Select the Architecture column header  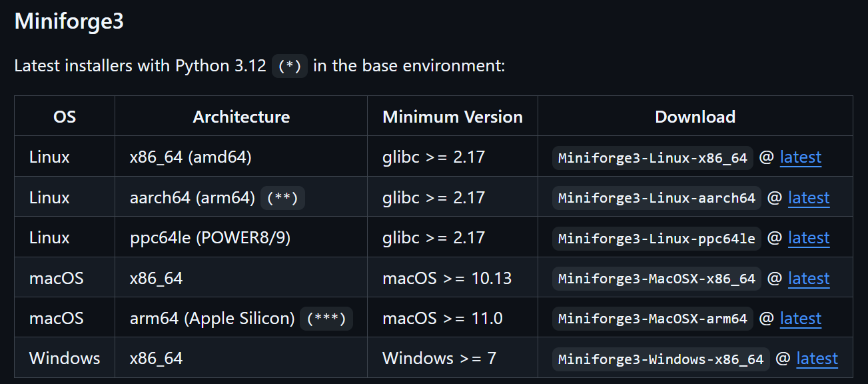pos(241,116)
